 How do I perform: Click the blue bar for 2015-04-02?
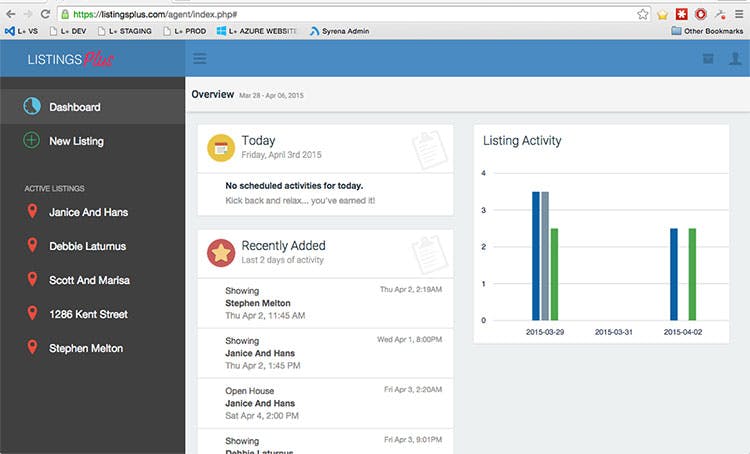click(x=673, y=274)
